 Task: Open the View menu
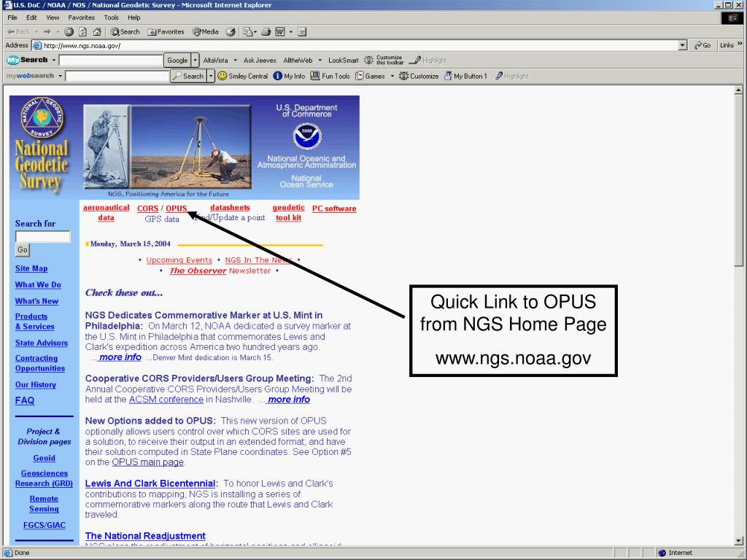(x=53, y=17)
